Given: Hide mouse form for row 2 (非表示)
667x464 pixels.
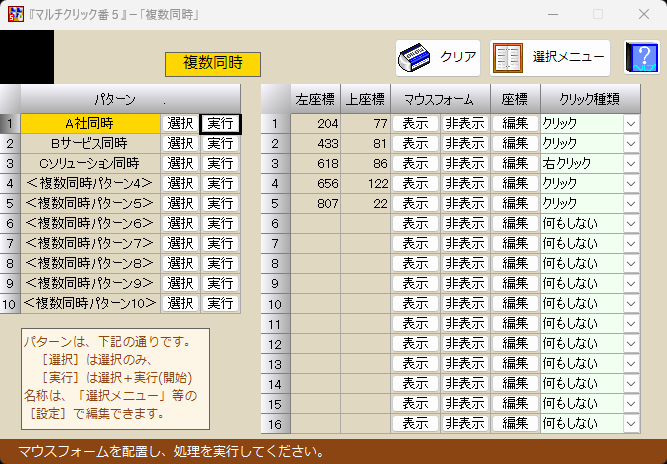Looking at the screenshot, I should tap(464, 144).
